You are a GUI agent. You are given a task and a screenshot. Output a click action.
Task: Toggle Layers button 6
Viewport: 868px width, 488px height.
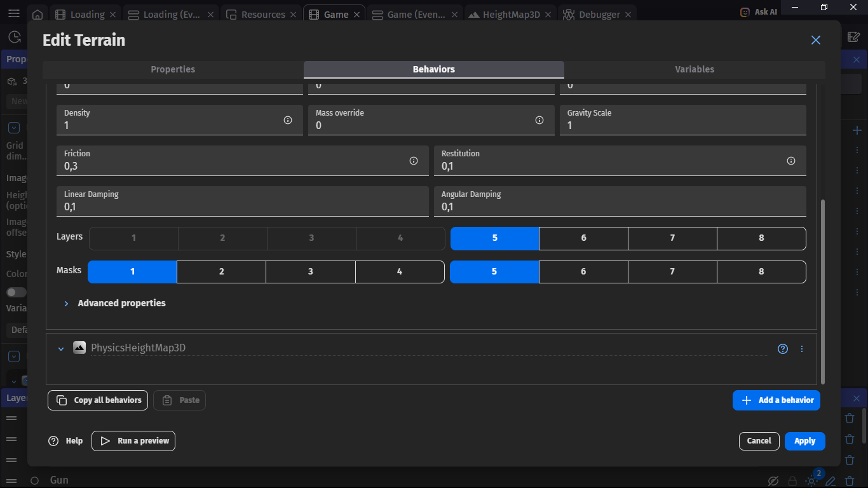(583, 238)
